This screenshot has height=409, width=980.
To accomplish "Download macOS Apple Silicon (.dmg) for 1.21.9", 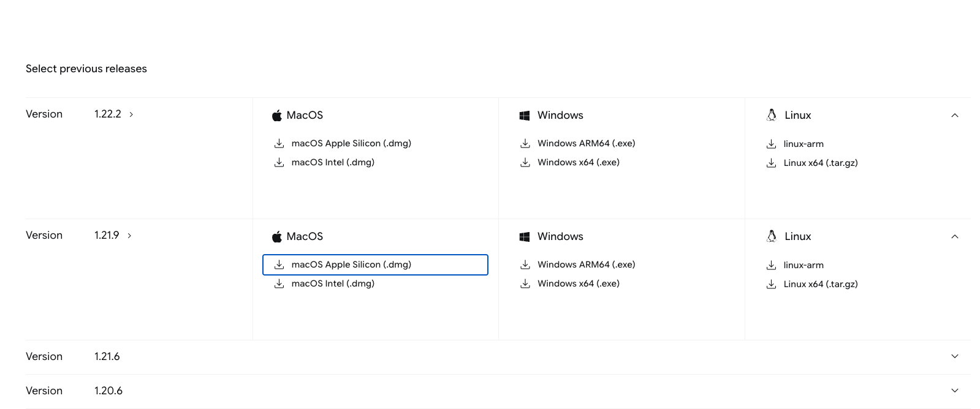I will pyautogui.click(x=375, y=265).
